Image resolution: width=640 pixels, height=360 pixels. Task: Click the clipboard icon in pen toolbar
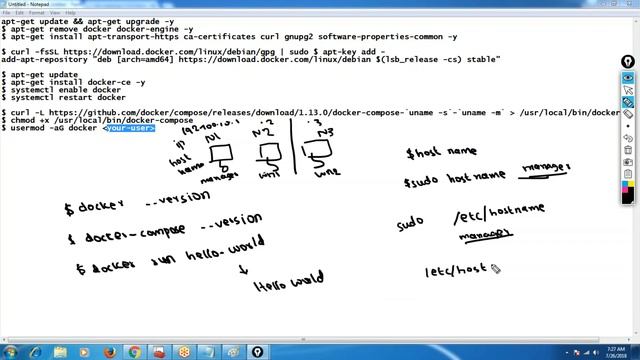(x=628, y=174)
